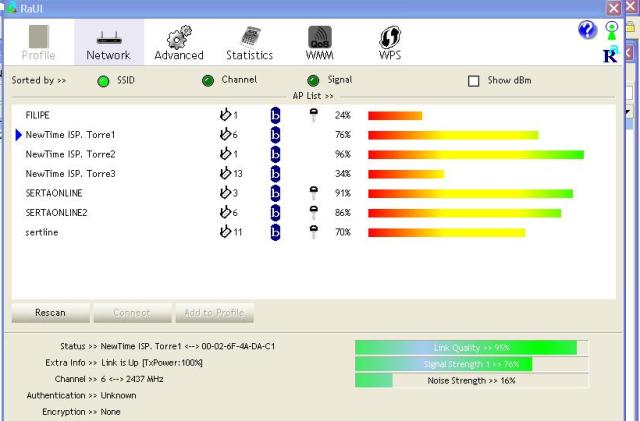Screen dimensions: 640x421
Task: Click the AP List header label
Action: pos(313,96)
